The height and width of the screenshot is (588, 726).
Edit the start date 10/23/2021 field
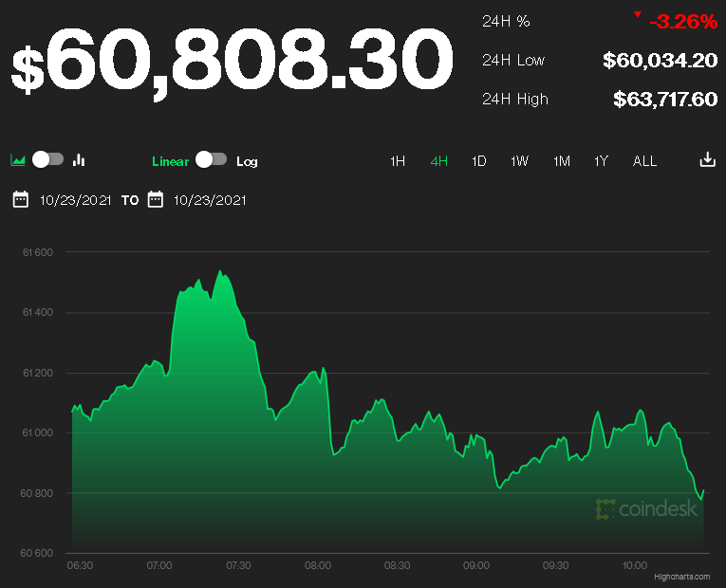pyautogui.click(x=76, y=200)
